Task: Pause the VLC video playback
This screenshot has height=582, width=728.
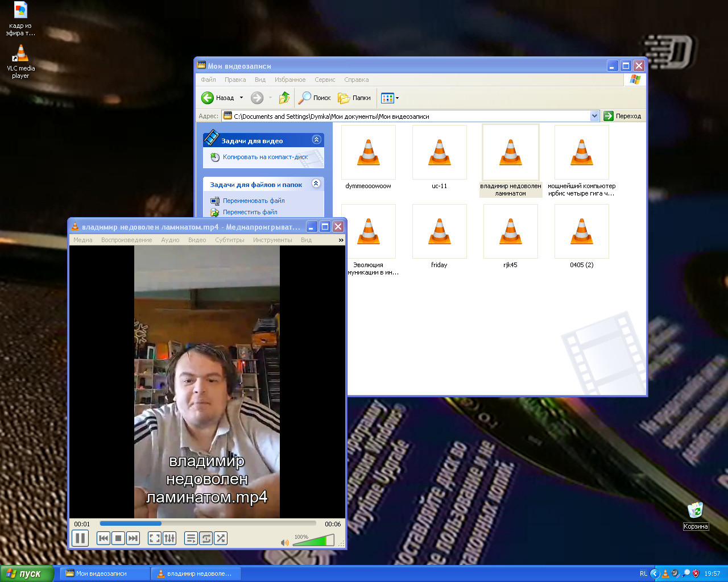Action: [80, 538]
